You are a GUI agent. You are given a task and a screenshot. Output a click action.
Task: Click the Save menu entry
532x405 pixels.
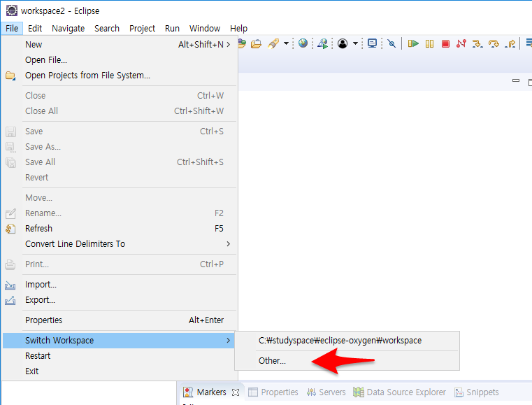coord(119,131)
